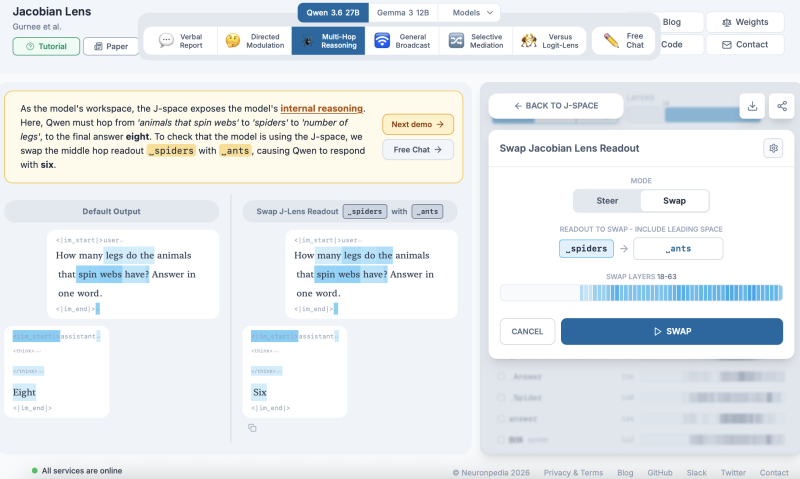Image resolution: width=800 pixels, height=479 pixels.
Task: Click the _ants replacement input field
Action: tap(678, 249)
